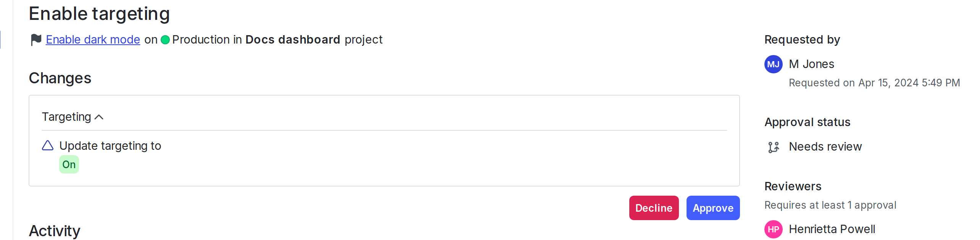Screen dimensions: 980x240
Task: Click the HP avatar for Henrietta Powell
Action: click(773, 229)
